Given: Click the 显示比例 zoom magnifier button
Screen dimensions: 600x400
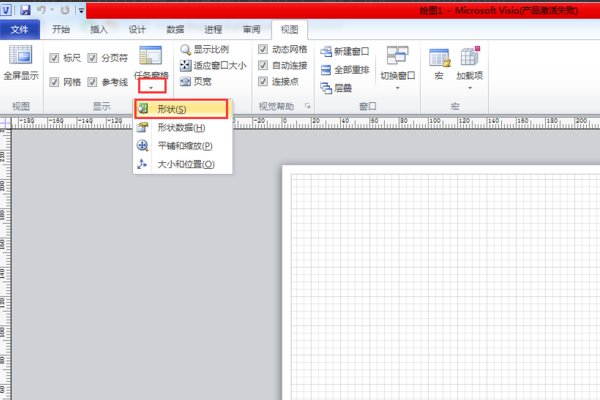Looking at the screenshot, I should click(205, 49).
